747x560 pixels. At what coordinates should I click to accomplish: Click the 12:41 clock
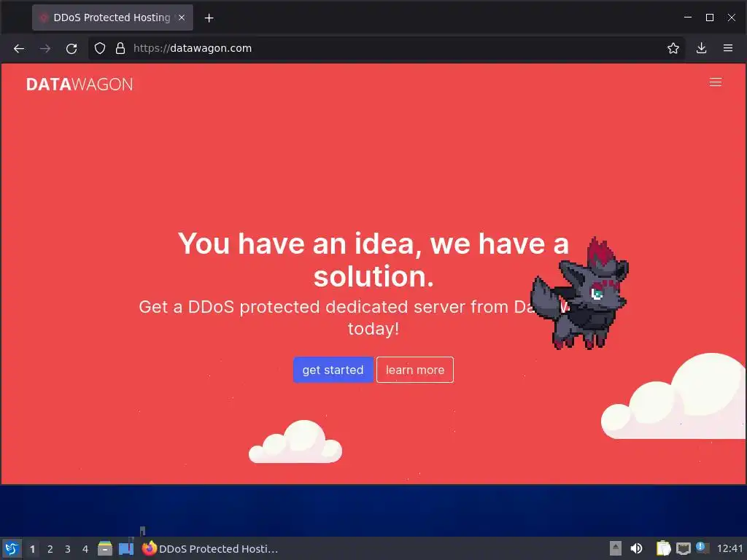729,548
